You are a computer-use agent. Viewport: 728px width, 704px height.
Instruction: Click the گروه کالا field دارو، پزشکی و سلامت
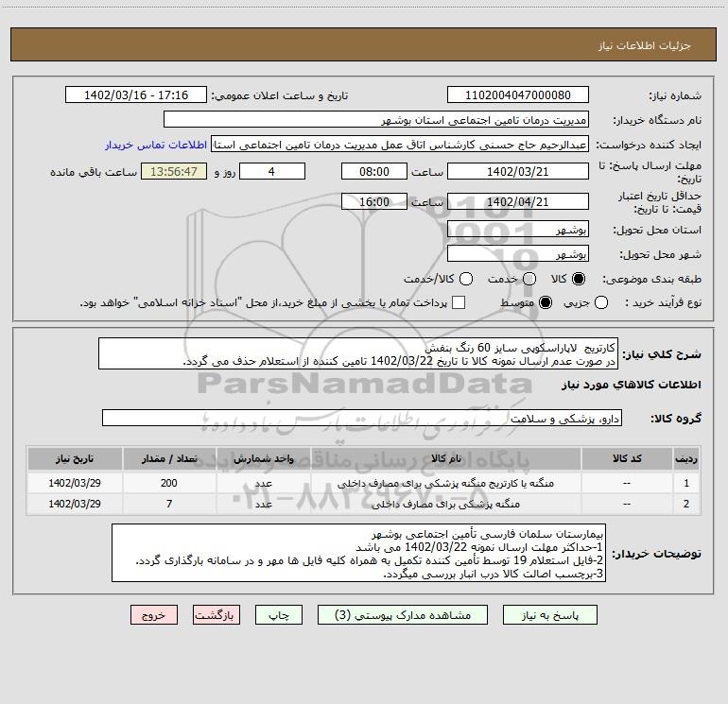(x=362, y=418)
